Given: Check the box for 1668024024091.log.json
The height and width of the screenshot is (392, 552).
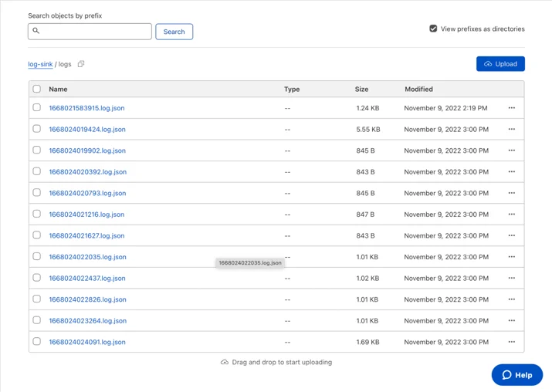Looking at the screenshot, I should 36,342.
